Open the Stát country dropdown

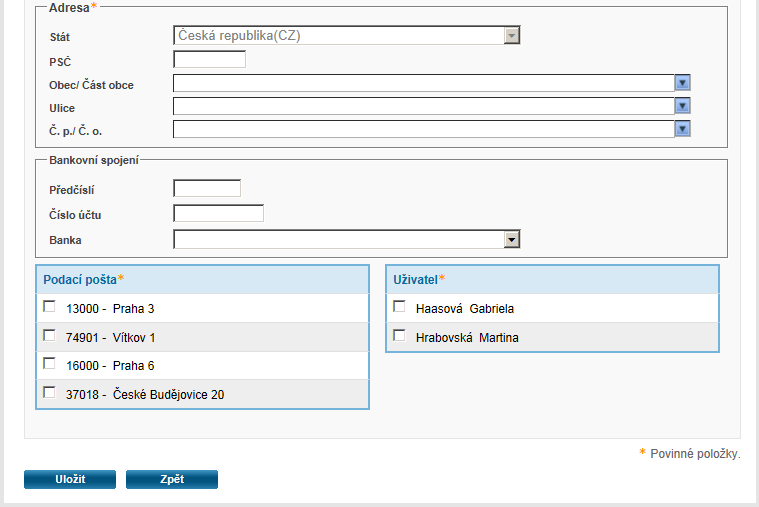click(x=512, y=36)
